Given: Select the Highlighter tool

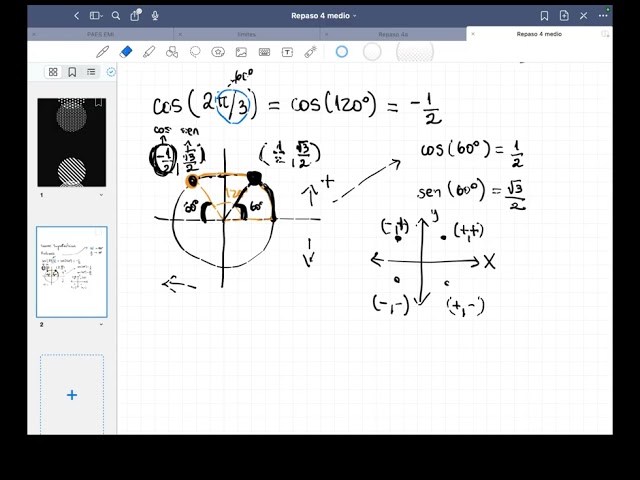Looking at the screenshot, I should point(149,52).
